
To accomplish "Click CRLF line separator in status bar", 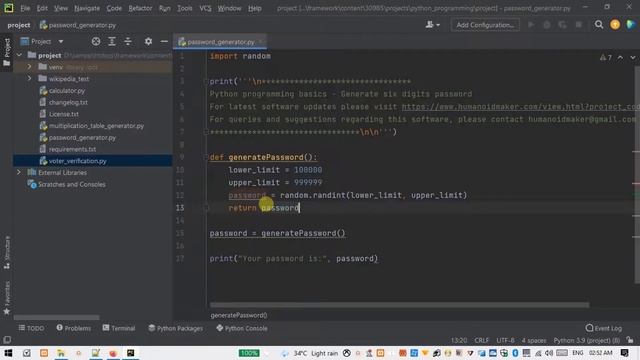I will click(481, 340).
